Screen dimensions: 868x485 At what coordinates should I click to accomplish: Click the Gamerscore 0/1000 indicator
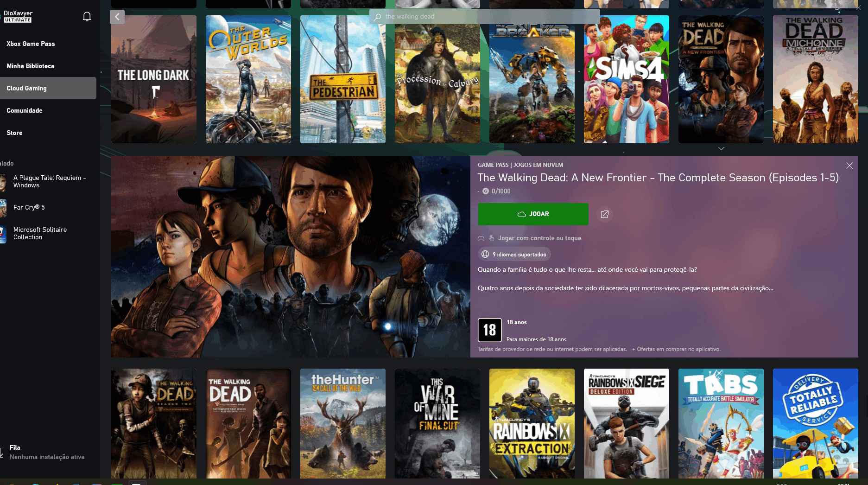point(496,191)
